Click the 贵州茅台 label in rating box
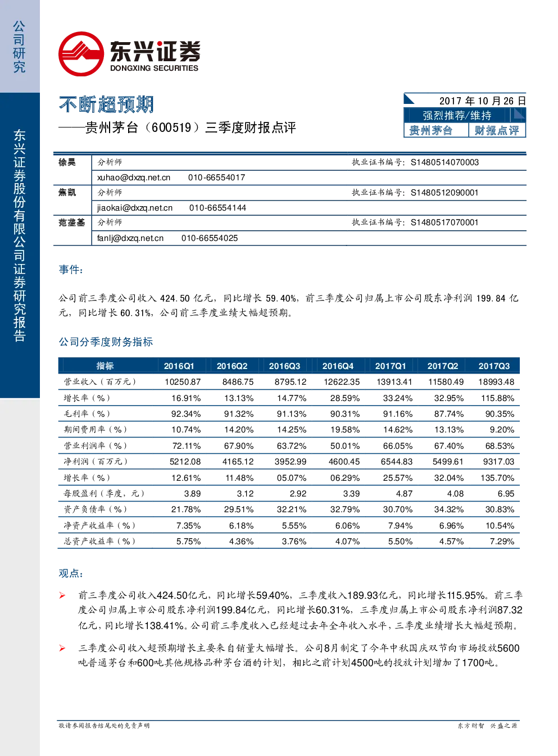 click(430, 130)
